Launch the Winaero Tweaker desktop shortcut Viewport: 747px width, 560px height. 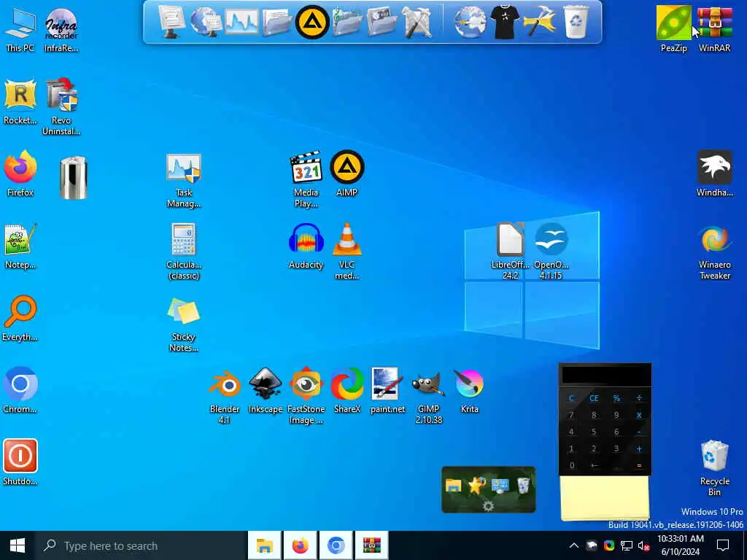[715, 252]
